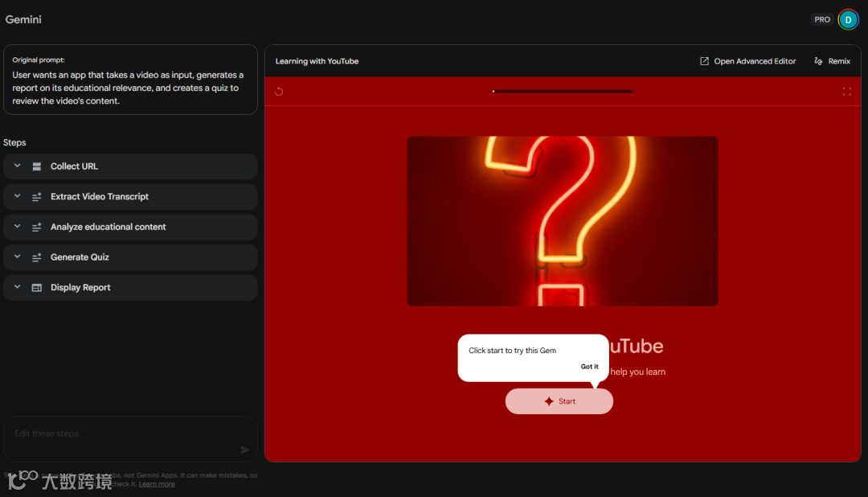Click the restart app icon in preview
868x497 pixels.
pos(279,92)
